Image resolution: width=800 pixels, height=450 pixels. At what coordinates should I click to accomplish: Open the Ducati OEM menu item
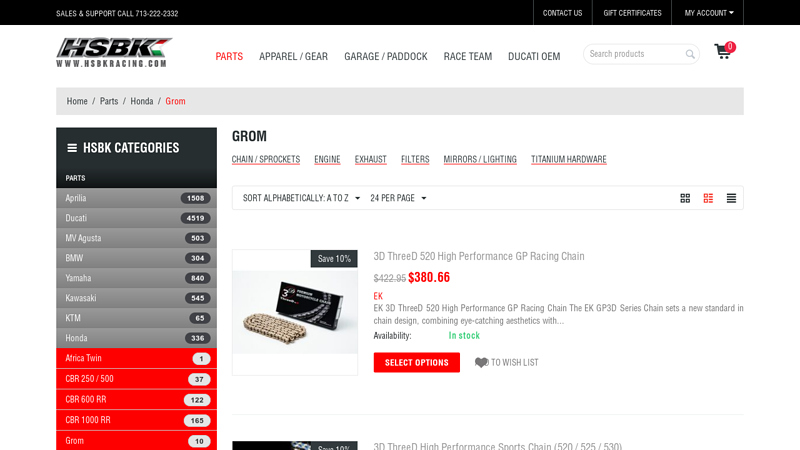(x=534, y=56)
